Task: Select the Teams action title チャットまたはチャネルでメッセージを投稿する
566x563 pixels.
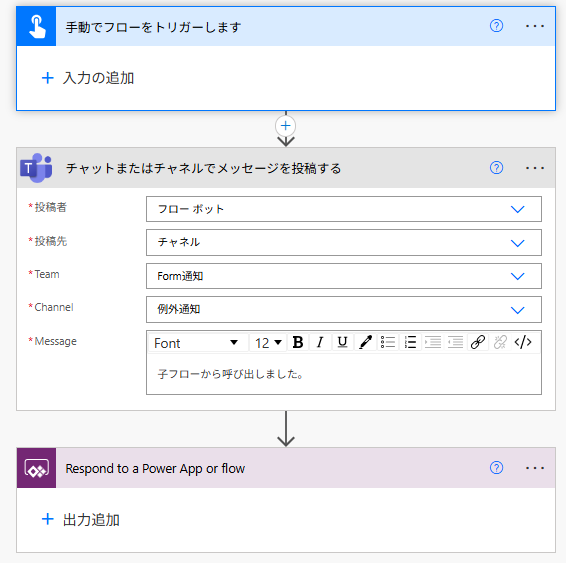Action: 204,169
